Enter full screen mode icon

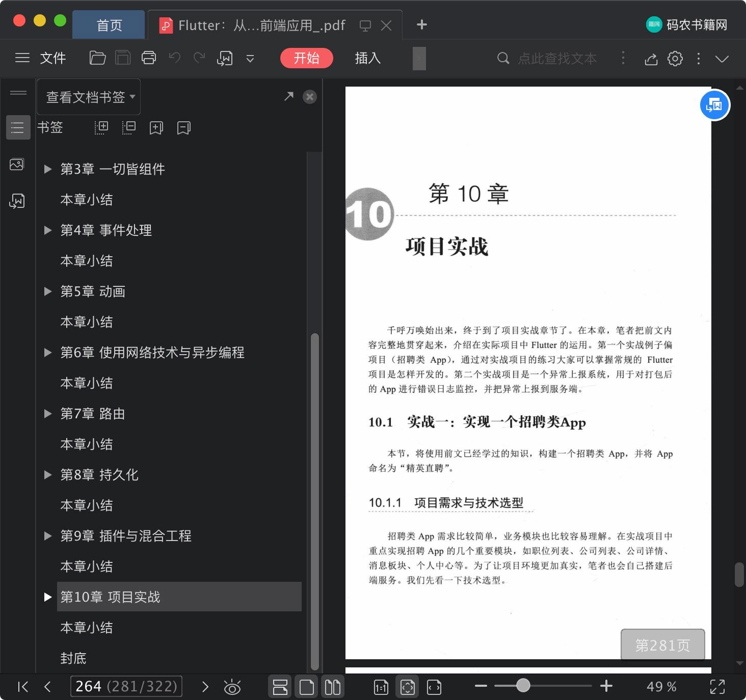[717, 687]
